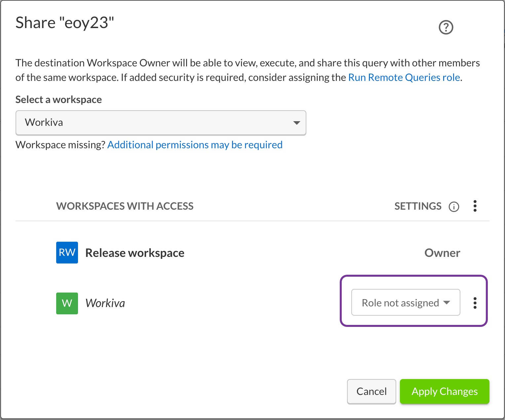Open the help icon in dialog header

point(446,27)
